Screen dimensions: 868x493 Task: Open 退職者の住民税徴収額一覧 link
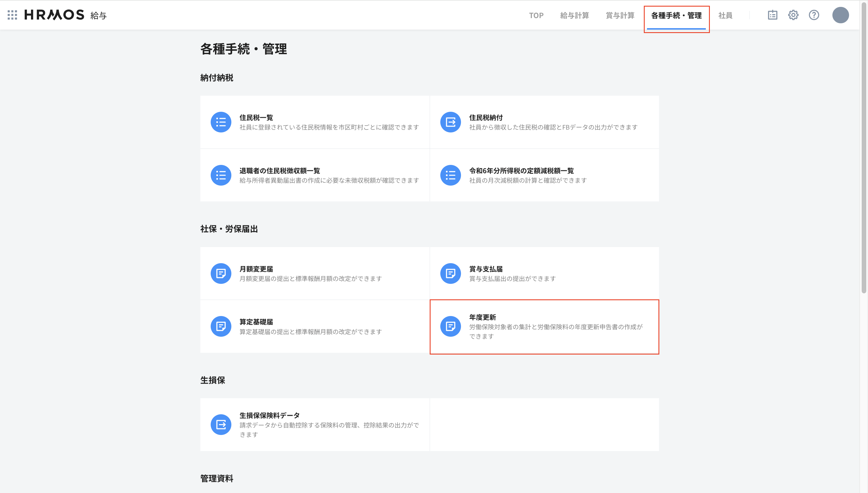(279, 171)
